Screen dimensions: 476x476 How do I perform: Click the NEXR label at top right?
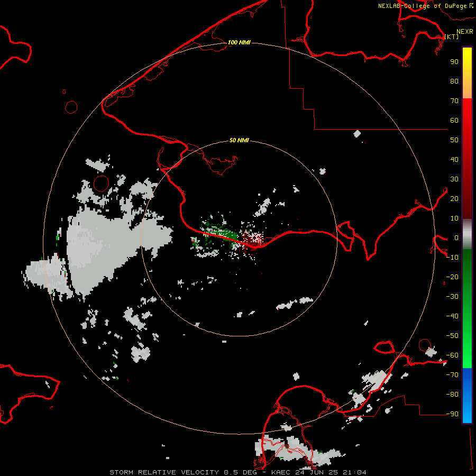[x=465, y=31]
